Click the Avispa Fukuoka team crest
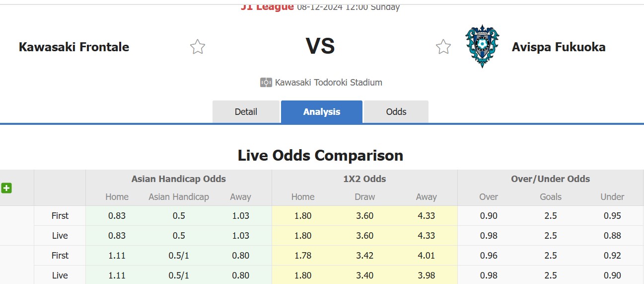 click(482, 46)
